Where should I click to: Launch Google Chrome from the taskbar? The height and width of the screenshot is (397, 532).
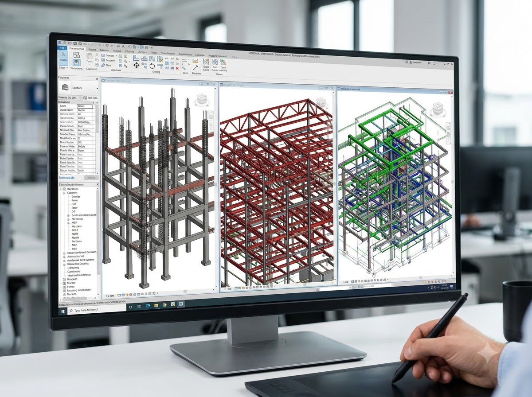(164, 305)
